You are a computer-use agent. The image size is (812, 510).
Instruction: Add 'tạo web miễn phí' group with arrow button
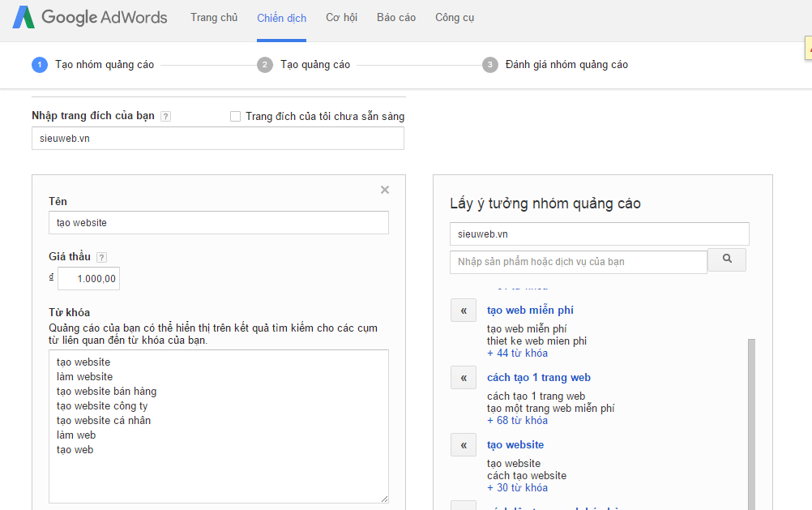(x=464, y=311)
